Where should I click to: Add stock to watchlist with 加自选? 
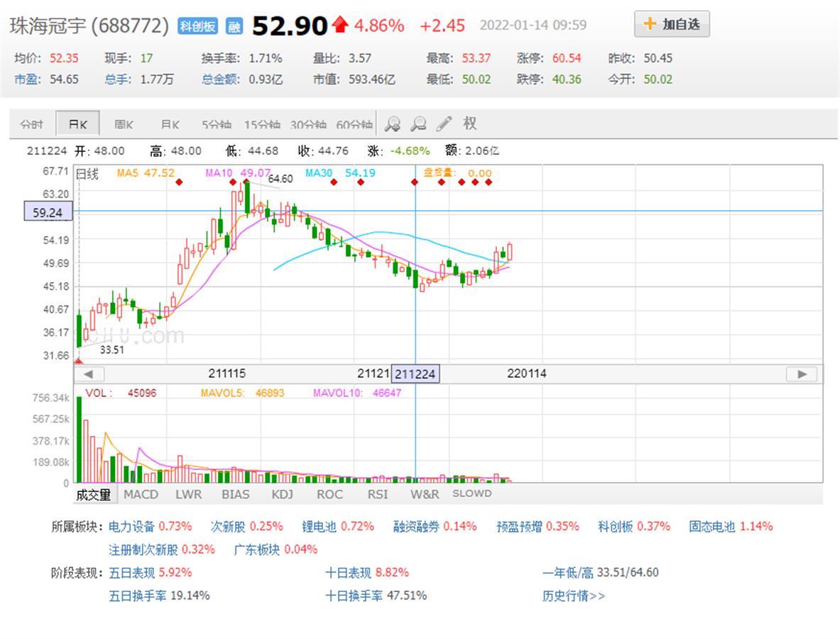tap(672, 24)
